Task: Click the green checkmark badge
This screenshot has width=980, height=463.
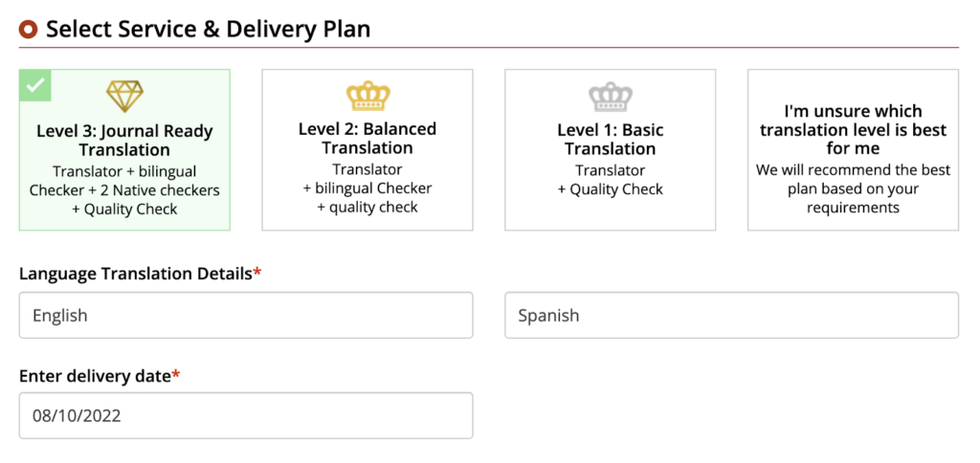Action: click(x=35, y=85)
